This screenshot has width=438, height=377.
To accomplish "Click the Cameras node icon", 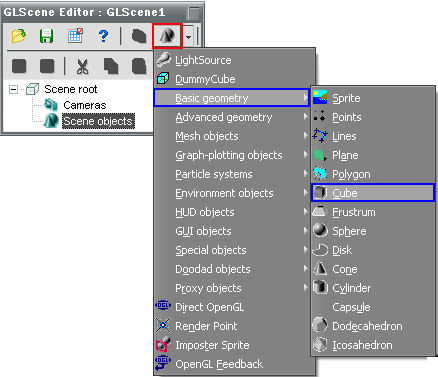I will (51, 105).
